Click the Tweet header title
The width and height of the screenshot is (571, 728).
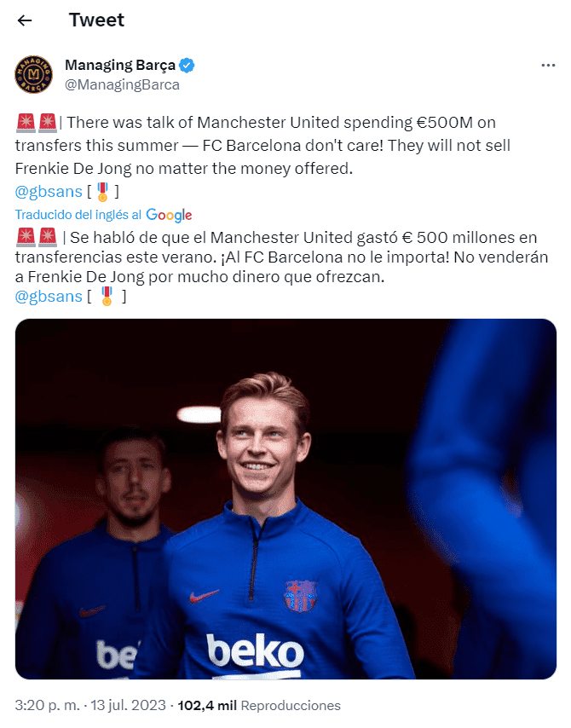(96, 20)
